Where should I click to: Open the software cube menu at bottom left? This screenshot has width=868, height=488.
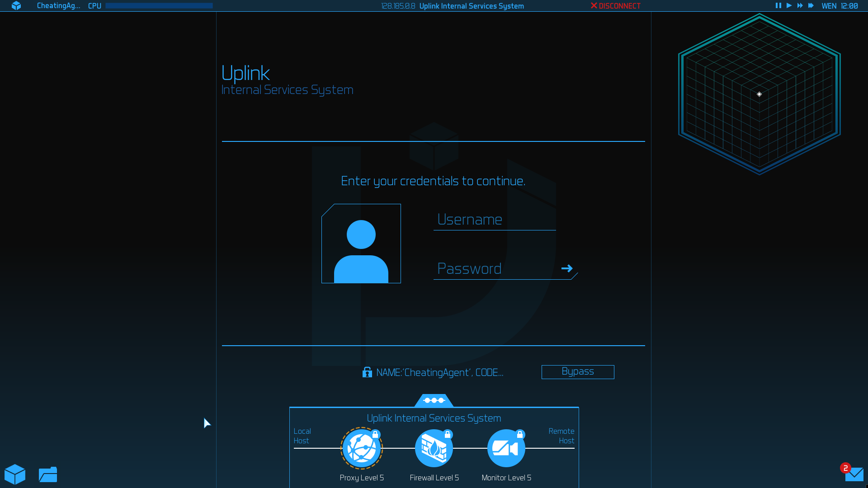coord(15,474)
